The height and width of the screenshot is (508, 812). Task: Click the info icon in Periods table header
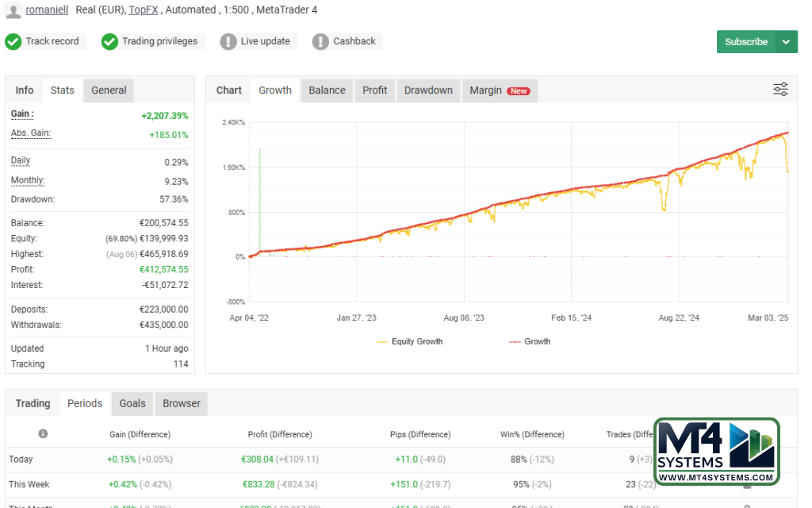[43, 434]
